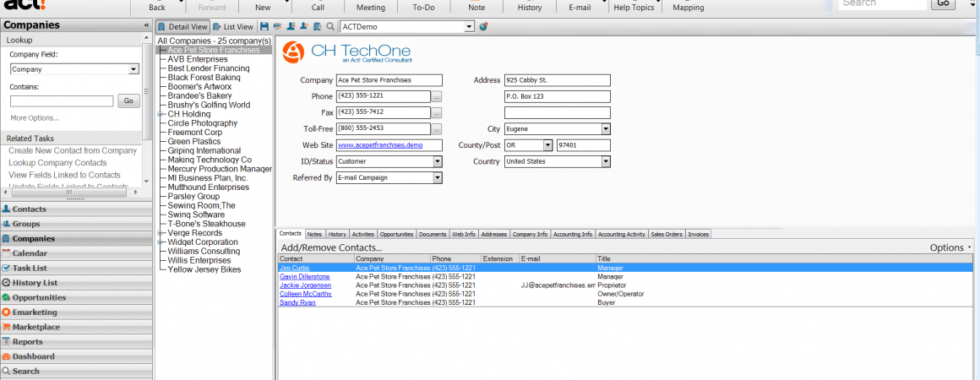Open www.acepetfranchises.demo web site link

[380, 145]
